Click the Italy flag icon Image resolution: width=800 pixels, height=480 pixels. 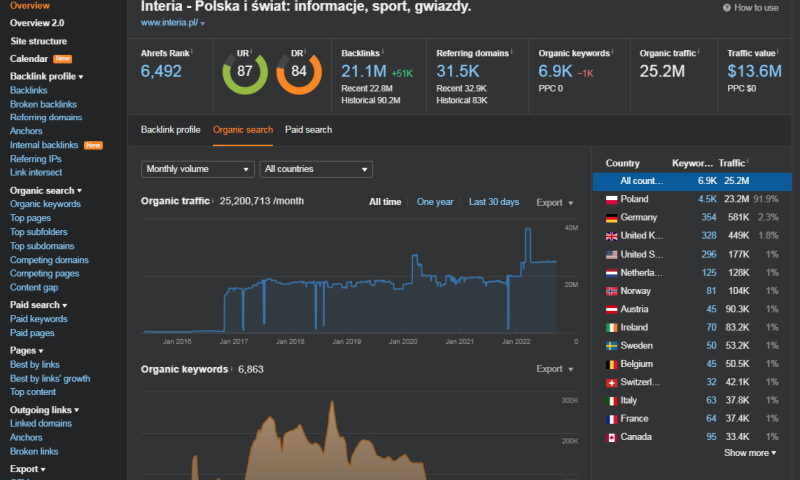611,401
